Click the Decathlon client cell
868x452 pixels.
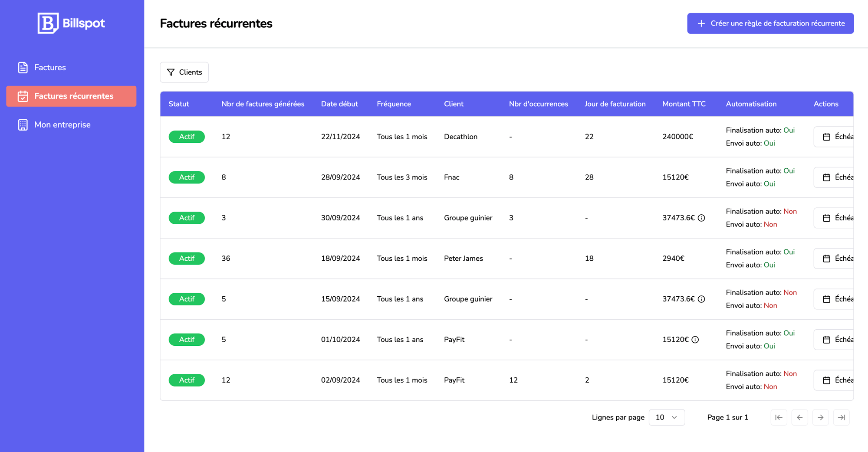(460, 137)
